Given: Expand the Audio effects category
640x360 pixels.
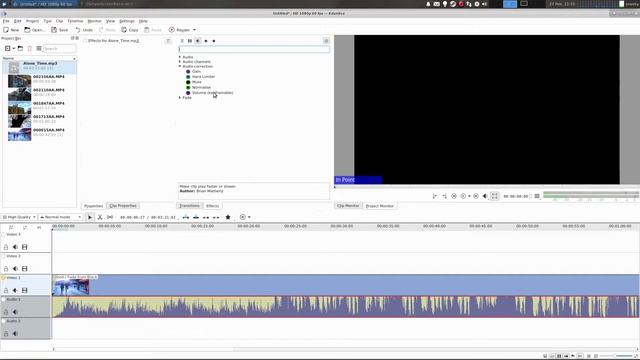Looking at the screenshot, I should pyautogui.click(x=180, y=57).
